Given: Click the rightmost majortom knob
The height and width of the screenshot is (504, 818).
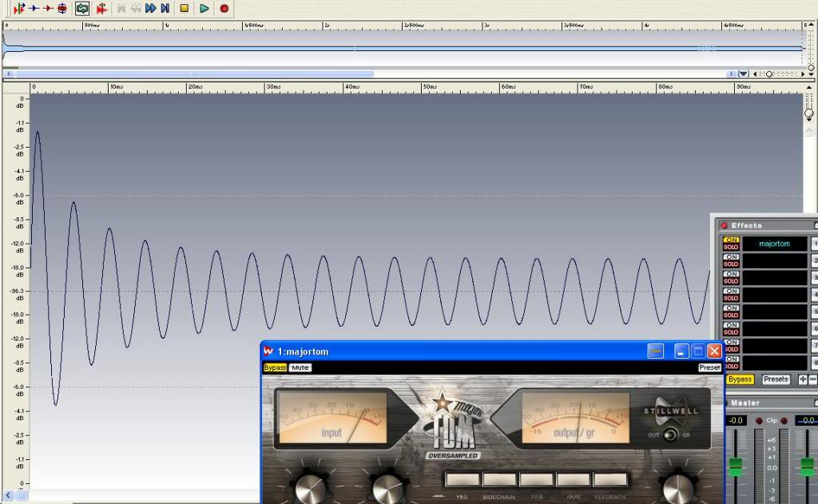Looking at the screenshot, I should (678, 488).
